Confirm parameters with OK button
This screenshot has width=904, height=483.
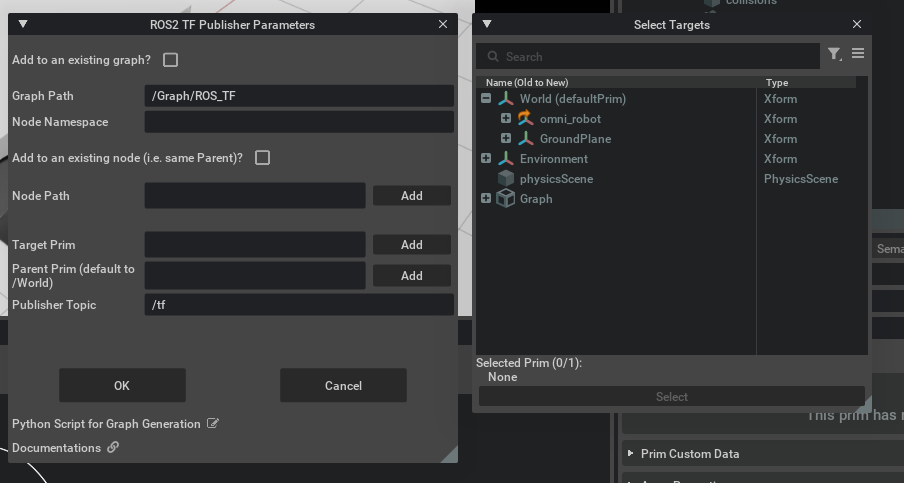(122, 386)
